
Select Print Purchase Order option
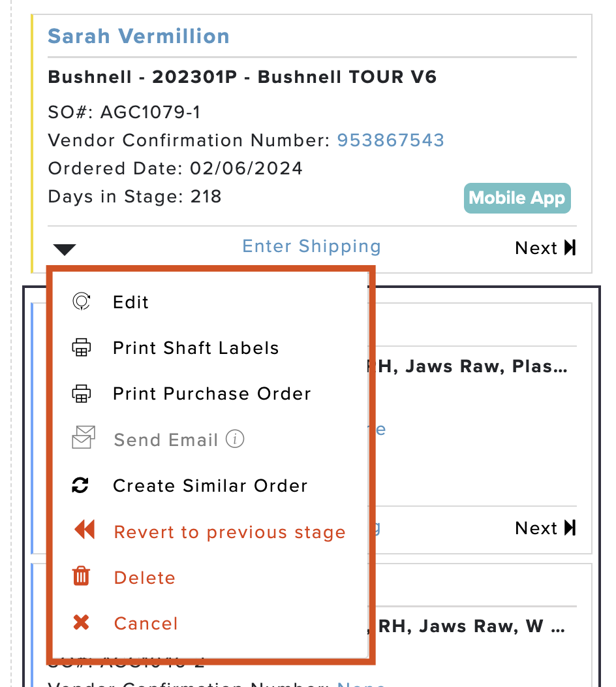[212, 394]
